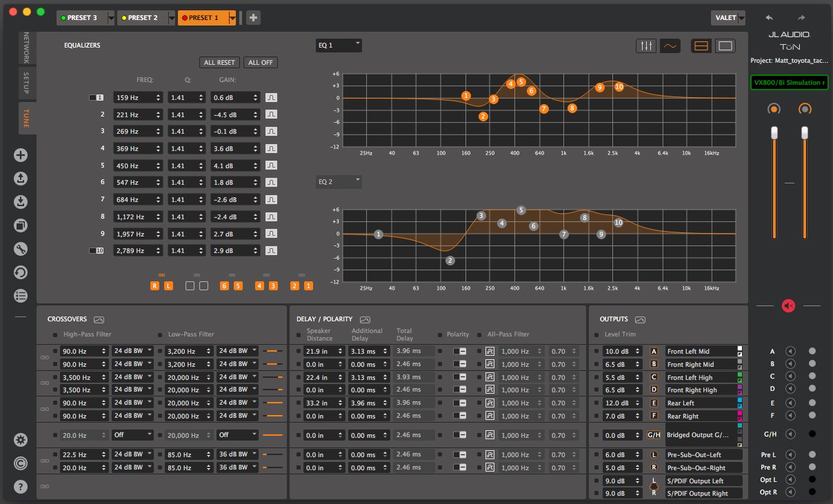The width and height of the screenshot is (833, 504).
Task: Mute output channel A speaker icon
Action: pos(790,351)
